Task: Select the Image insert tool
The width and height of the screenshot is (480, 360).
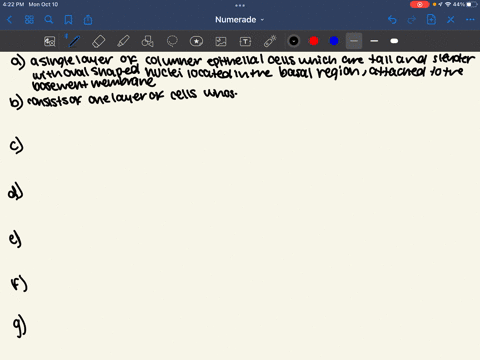Action: [x=221, y=41]
